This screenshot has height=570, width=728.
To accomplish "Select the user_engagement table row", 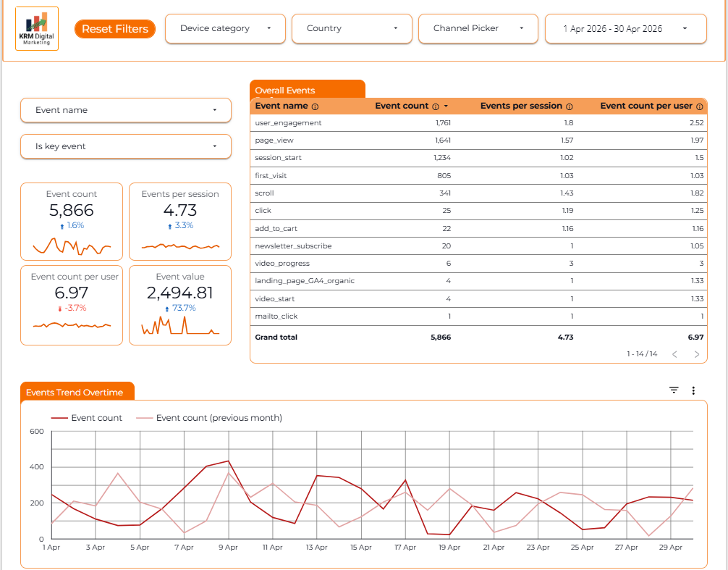I will (478, 123).
